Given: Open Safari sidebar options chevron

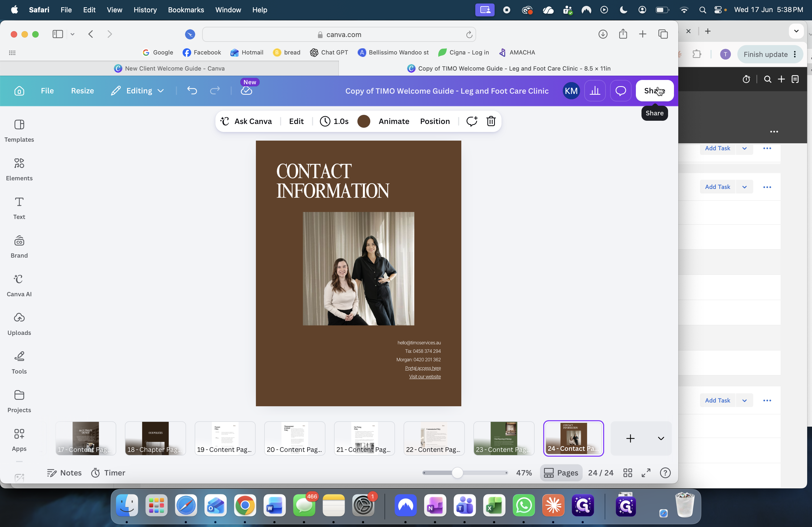Looking at the screenshot, I should click(72, 34).
